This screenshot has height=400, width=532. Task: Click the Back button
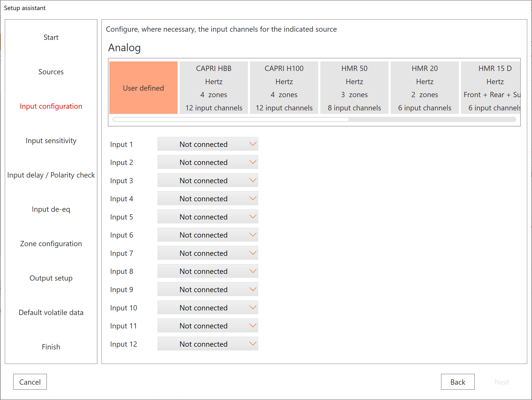pyautogui.click(x=457, y=382)
